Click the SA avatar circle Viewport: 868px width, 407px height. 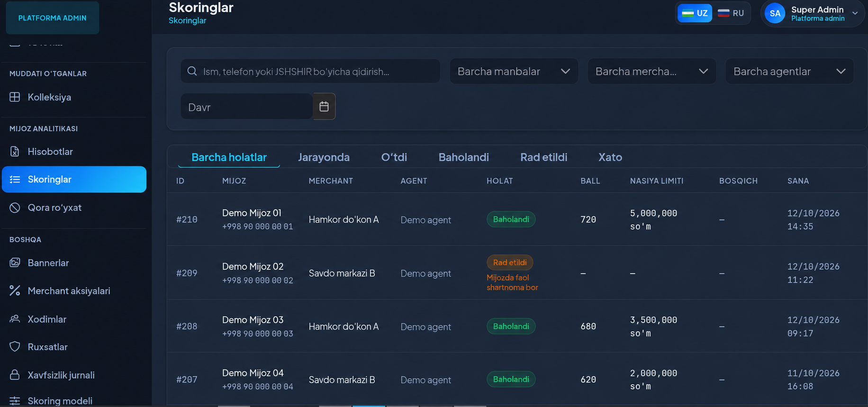775,13
